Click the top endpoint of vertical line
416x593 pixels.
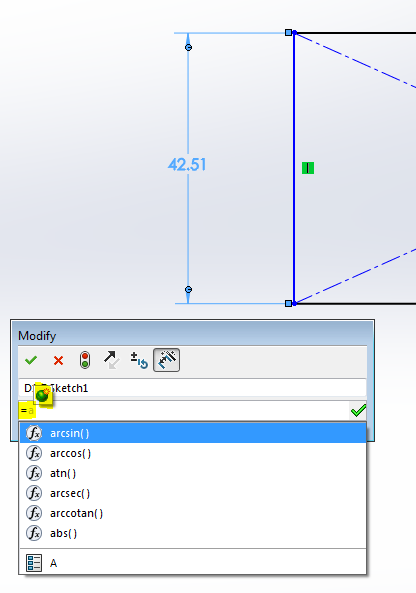coord(295,33)
